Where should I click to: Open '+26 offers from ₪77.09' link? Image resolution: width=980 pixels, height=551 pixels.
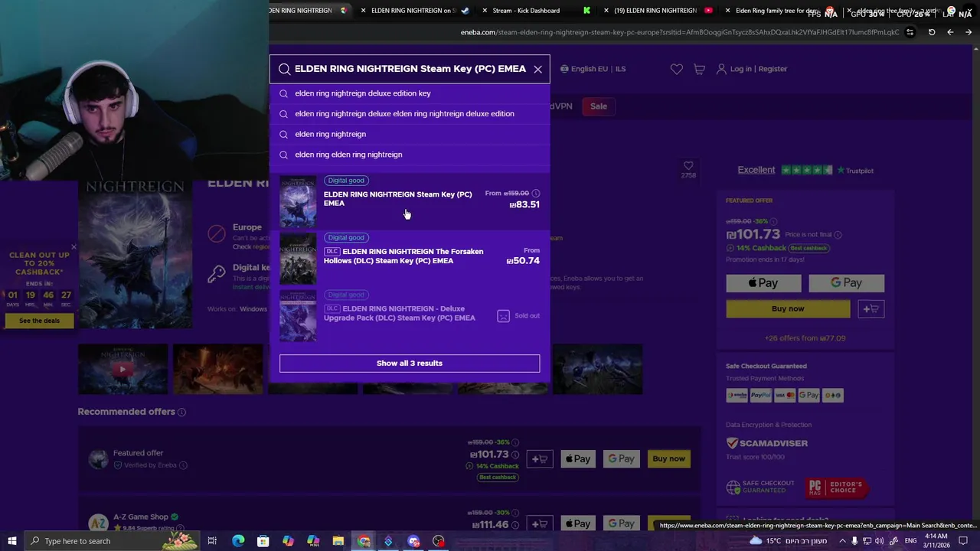[x=805, y=338]
